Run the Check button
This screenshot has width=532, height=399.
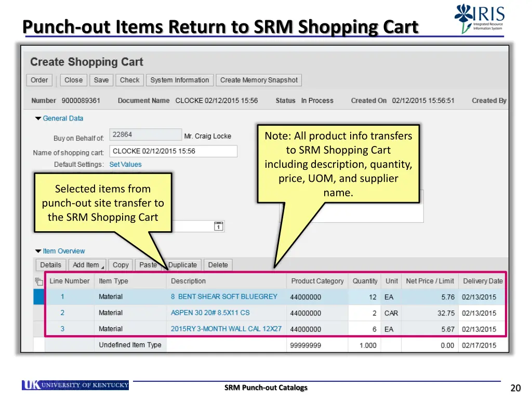pos(129,80)
